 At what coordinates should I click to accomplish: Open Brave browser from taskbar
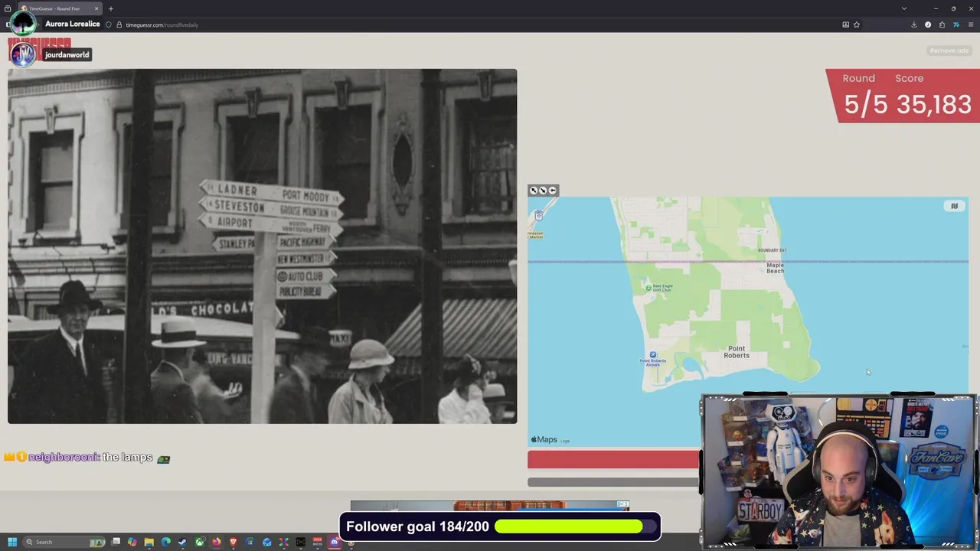[x=234, y=542]
